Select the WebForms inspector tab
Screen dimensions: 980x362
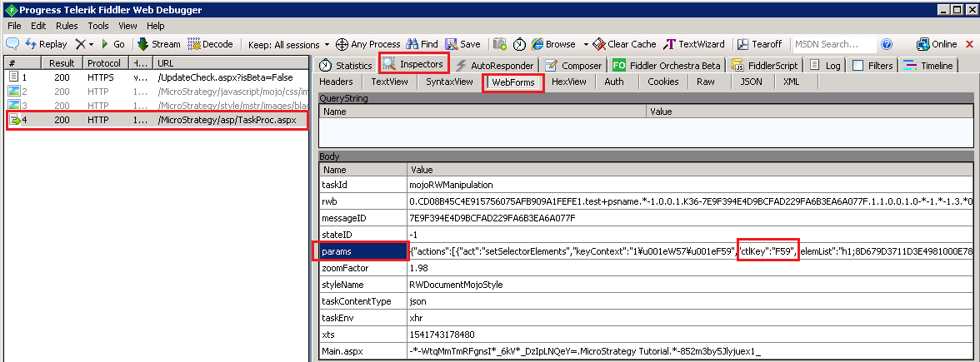coord(513,82)
